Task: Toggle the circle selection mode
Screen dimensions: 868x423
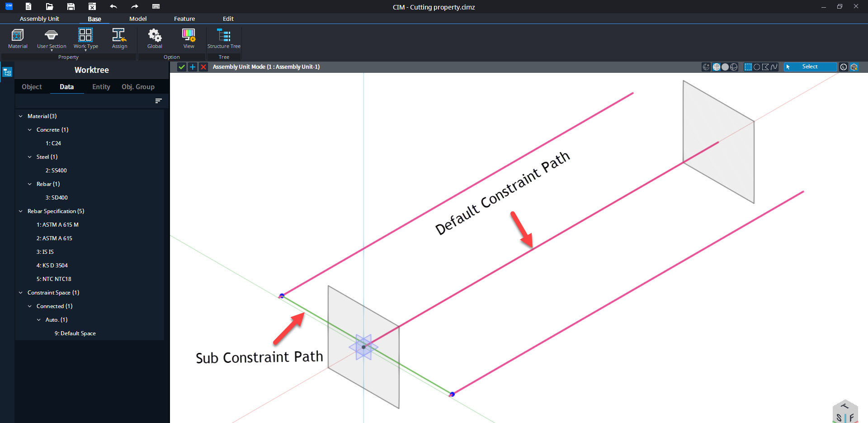Action: tap(757, 67)
